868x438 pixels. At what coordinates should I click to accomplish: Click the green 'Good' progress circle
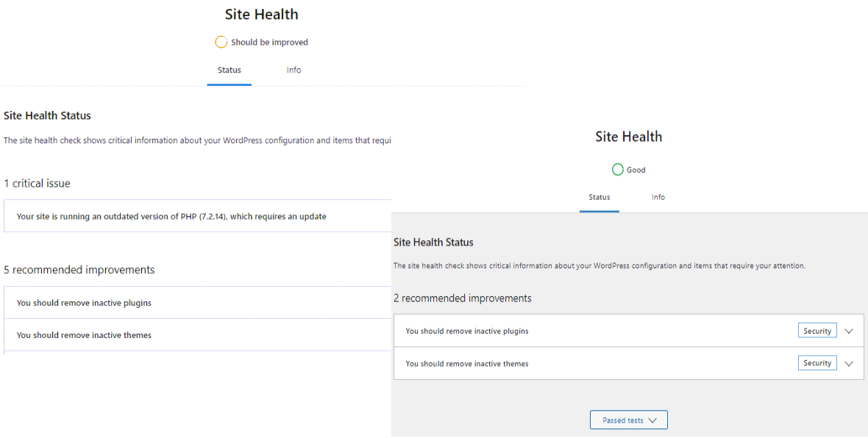point(618,170)
